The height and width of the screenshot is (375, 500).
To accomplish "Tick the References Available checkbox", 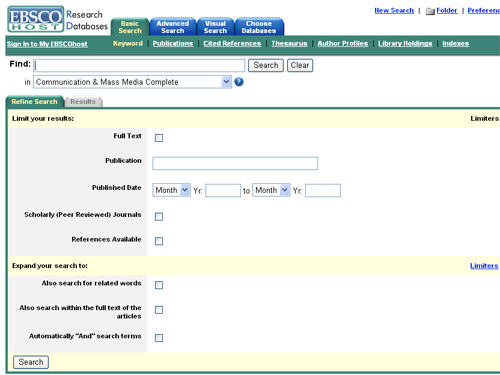I will 159,241.
